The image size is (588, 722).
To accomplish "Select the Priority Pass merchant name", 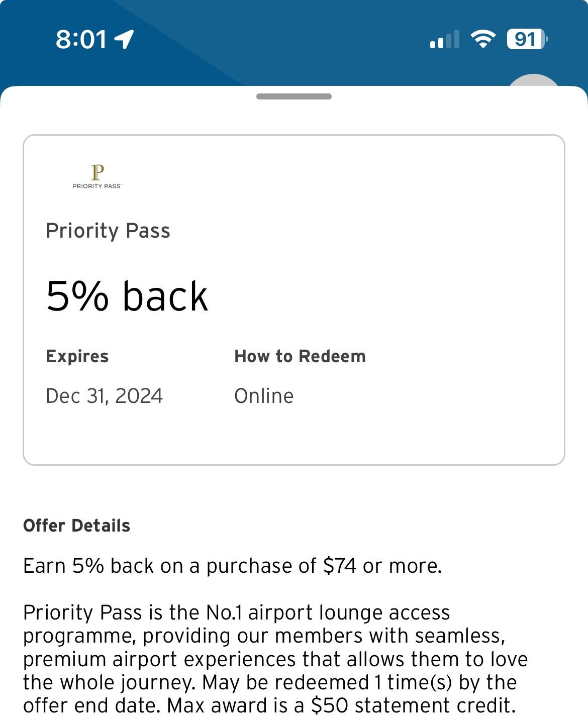I will tap(108, 231).
